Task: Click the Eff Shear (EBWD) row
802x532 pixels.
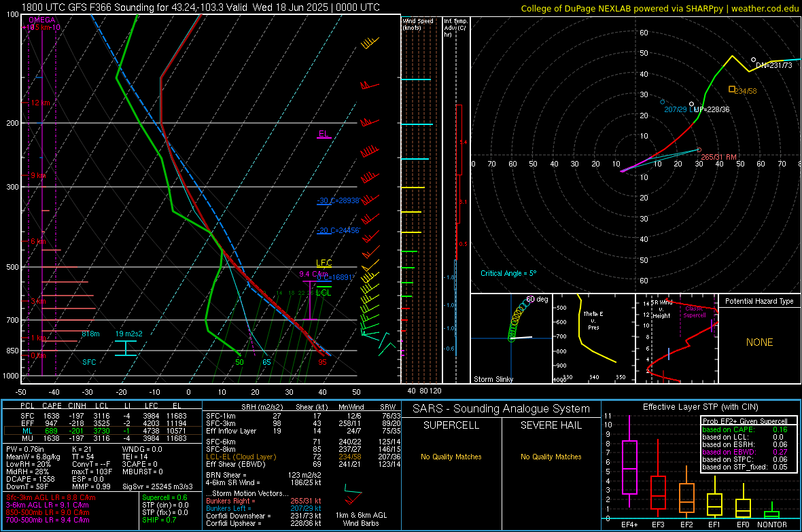Action: coord(303,464)
